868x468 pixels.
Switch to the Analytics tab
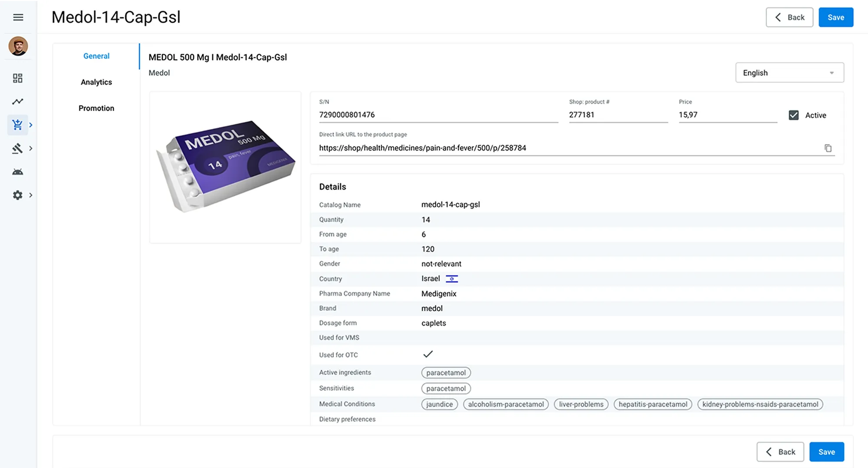(x=96, y=82)
